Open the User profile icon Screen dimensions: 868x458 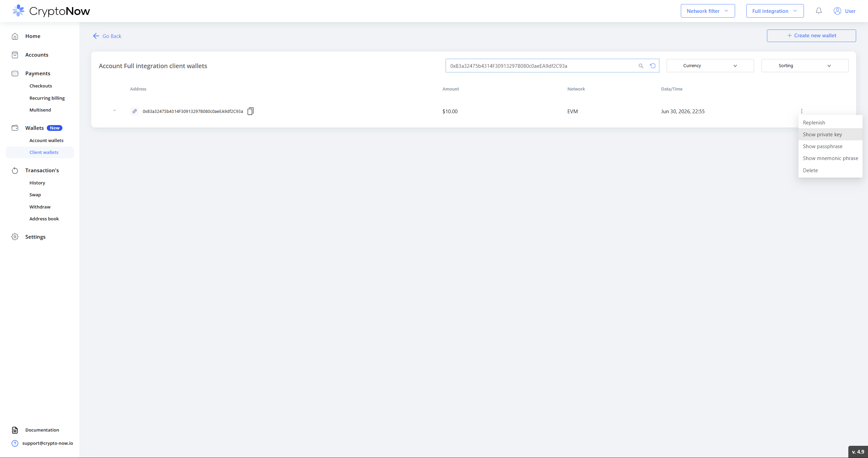point(837,11)
